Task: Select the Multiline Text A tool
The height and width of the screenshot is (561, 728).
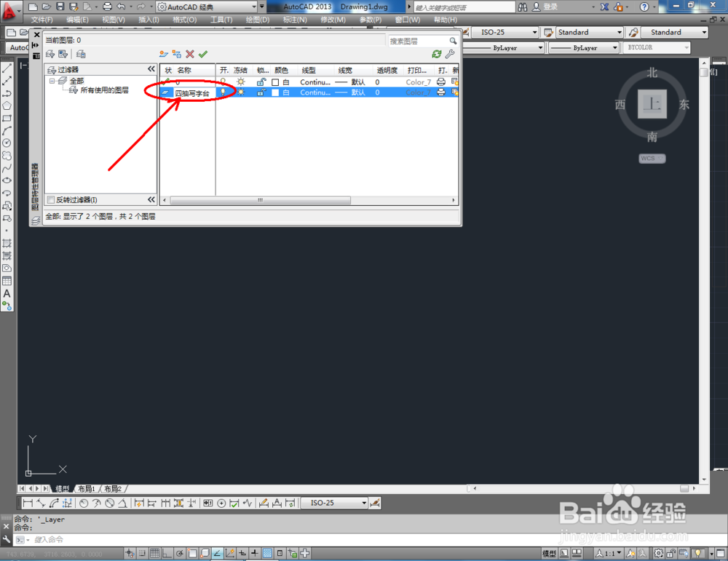Action: (7, 293)
